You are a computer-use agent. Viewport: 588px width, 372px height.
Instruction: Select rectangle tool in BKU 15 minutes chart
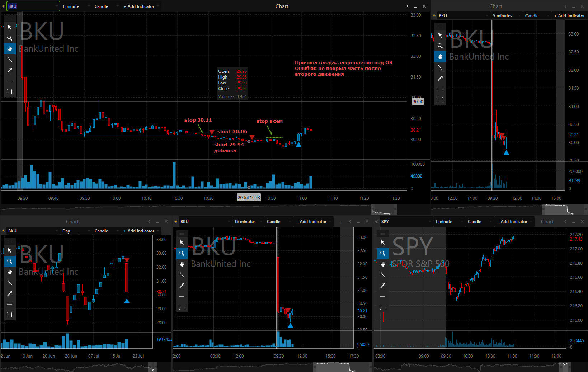pos(182,307)
